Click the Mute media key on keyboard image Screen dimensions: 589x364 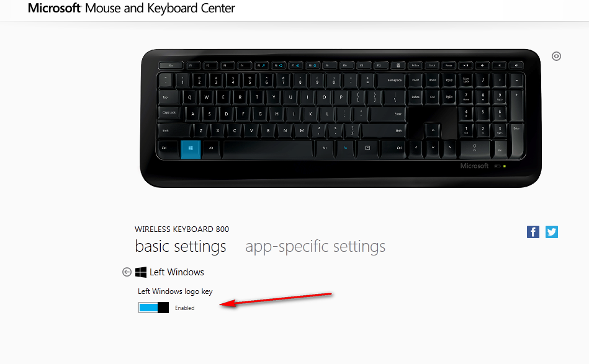(483, 65)
